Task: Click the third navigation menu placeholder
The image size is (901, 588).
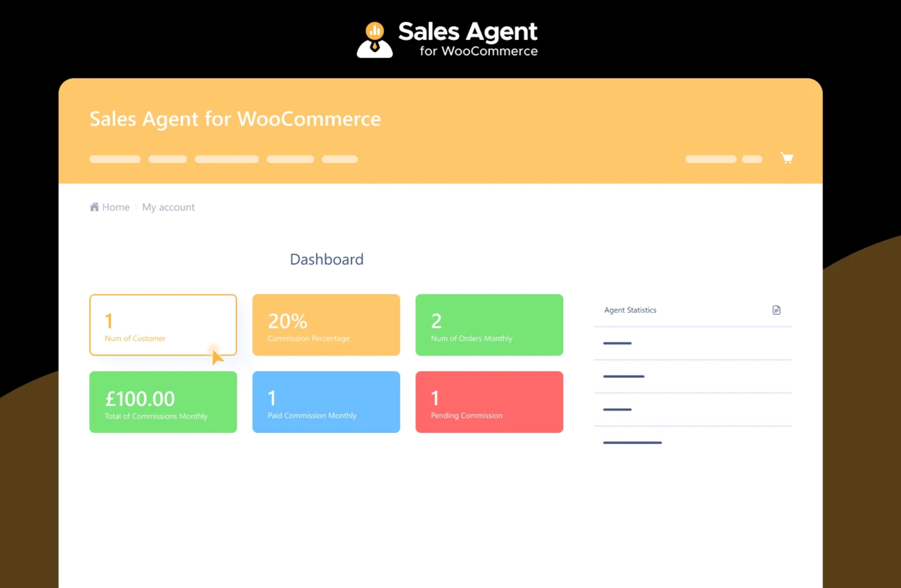Action: click(227, 159)
